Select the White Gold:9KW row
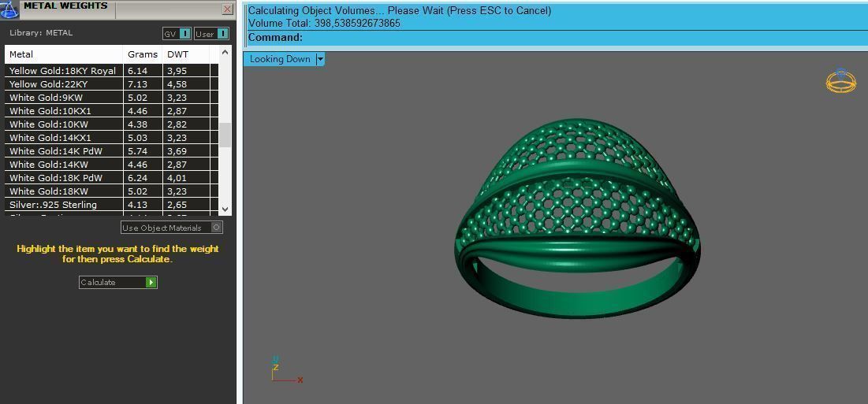Screen dimensions: 868x404 click(112, 98)
